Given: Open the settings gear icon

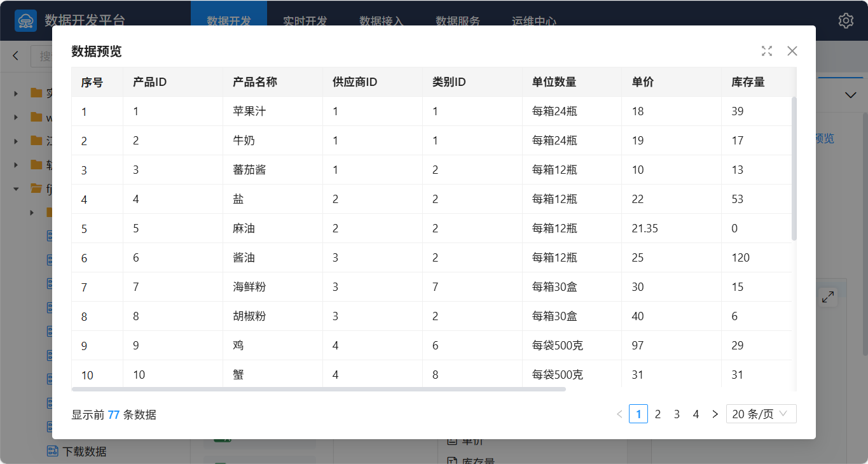Looking at the screenshot, I should pos(846,20).
